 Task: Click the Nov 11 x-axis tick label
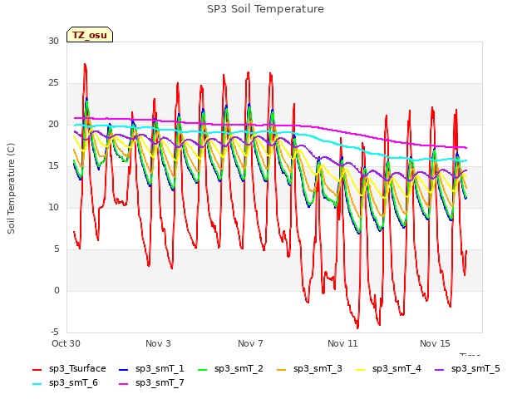[x=342, y=343]
